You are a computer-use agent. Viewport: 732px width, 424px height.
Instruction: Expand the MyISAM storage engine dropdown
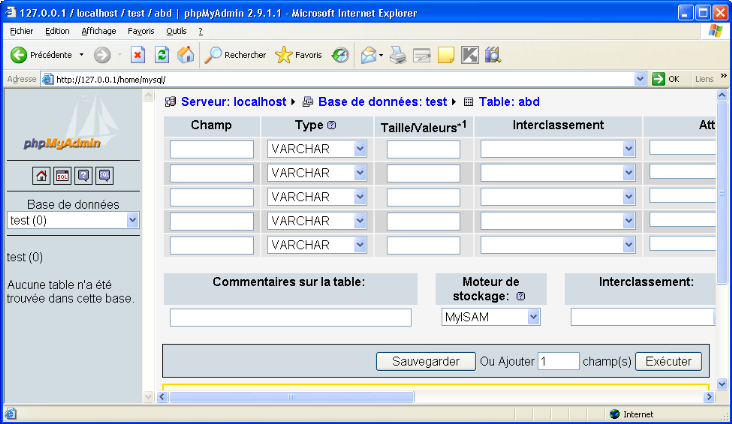[x=490, y=317]
